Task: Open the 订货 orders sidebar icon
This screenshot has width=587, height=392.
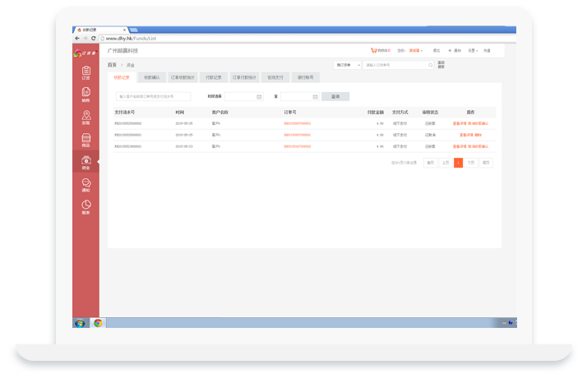Action: (86, 71)
